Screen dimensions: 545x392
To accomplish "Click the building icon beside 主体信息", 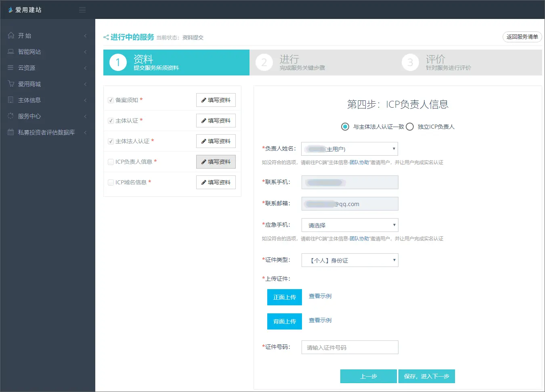I will (11, 100).
